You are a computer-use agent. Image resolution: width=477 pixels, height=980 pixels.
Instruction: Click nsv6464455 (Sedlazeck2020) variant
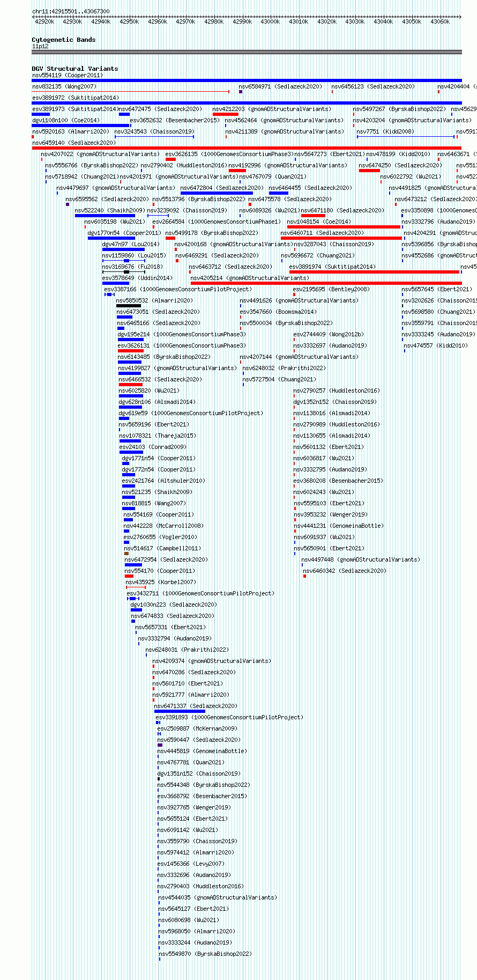click(310, 188)
